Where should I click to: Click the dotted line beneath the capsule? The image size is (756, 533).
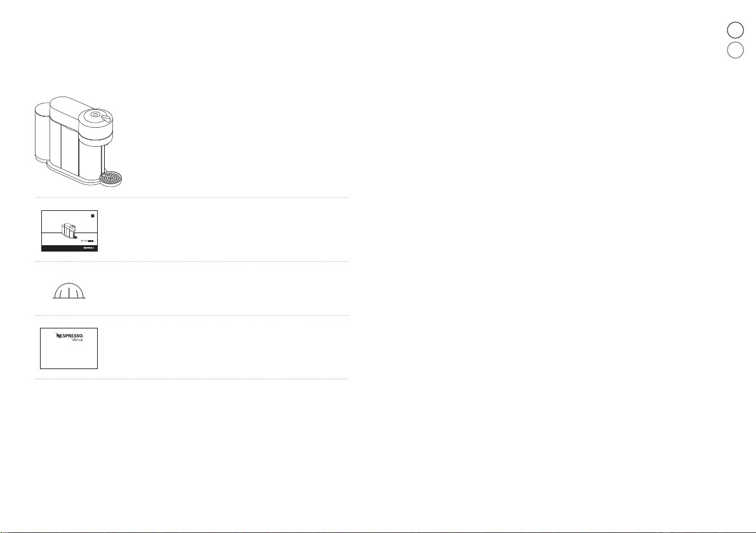(190, 316)
